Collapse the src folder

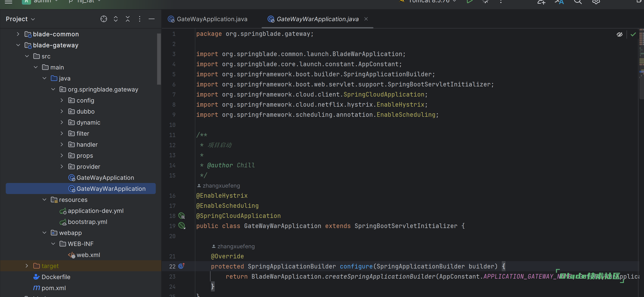tap(27, 56)
